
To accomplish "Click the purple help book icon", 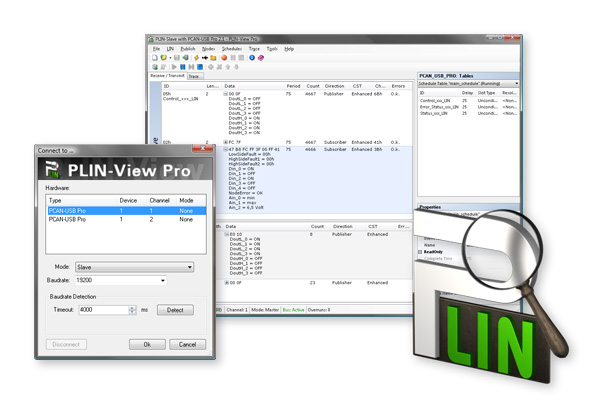I will pyautogui.click(x=261, y=58).
